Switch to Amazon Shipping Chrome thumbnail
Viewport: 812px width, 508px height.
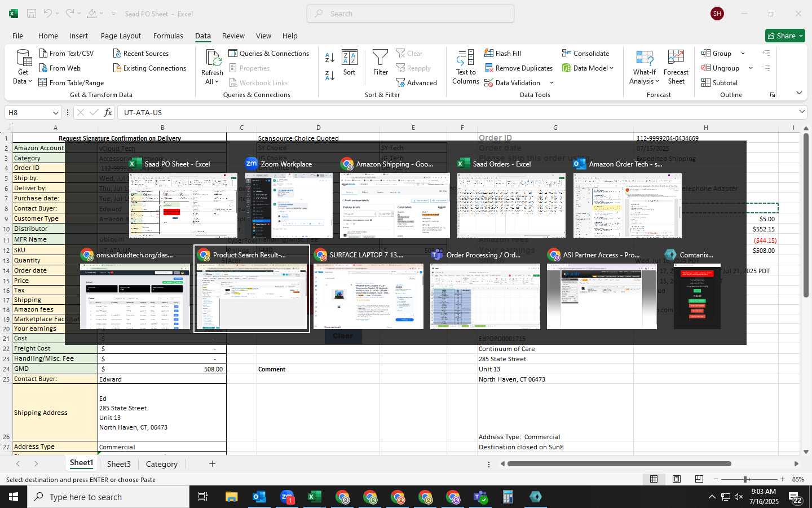coord(395,205)
